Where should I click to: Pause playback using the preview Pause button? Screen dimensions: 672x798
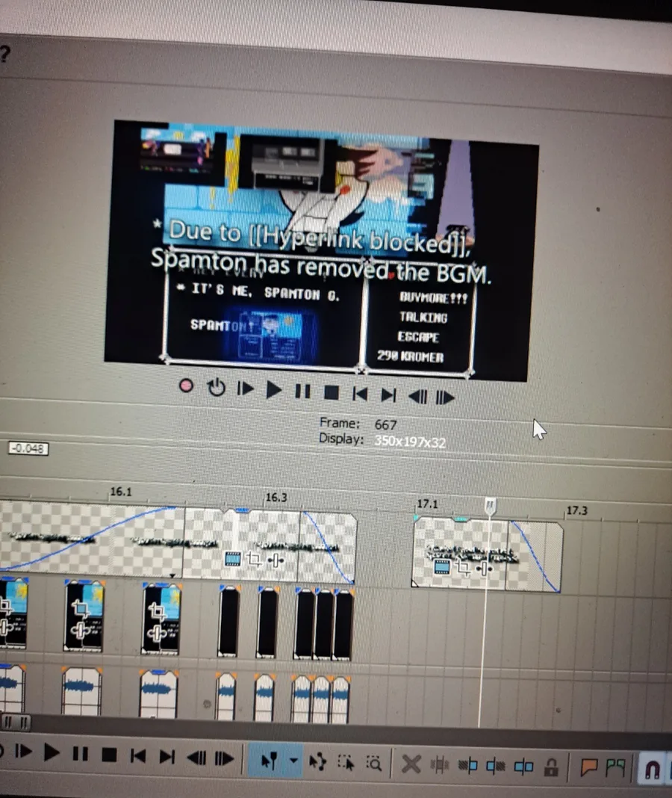click(x=302, y=391)
